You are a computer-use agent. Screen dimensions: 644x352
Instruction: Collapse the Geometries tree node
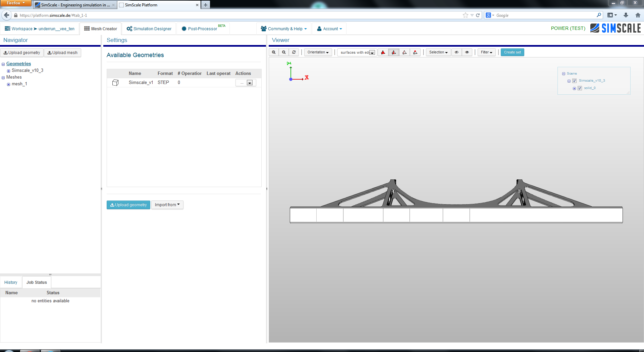3,64
